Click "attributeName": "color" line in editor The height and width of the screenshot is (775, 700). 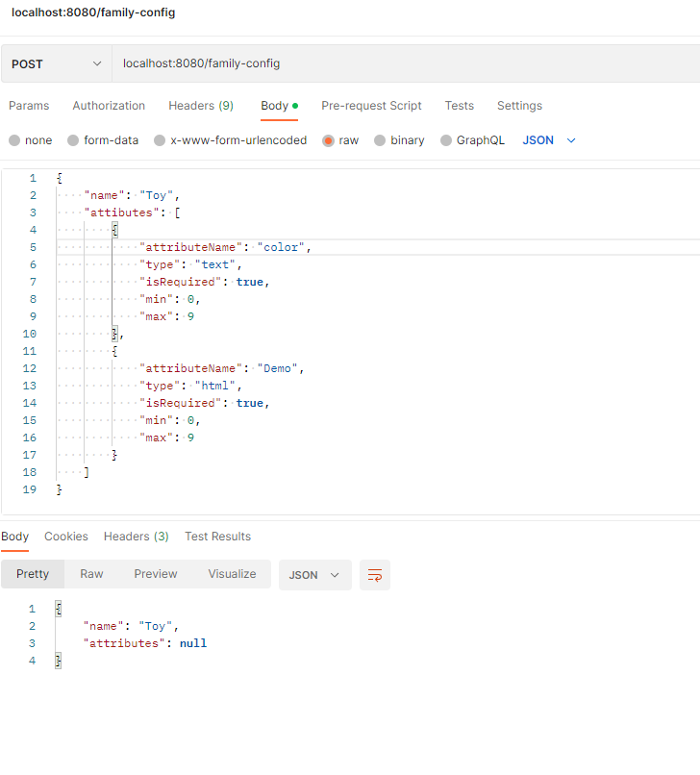225,247
